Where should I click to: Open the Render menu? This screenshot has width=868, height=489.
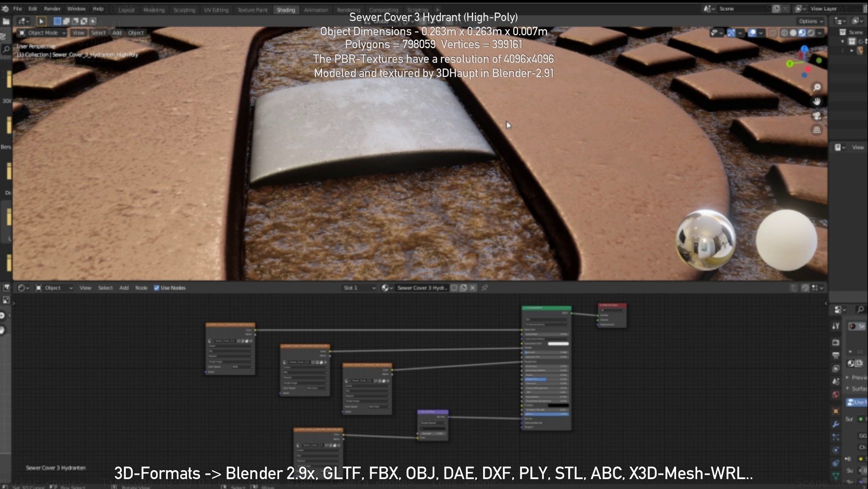52,9
